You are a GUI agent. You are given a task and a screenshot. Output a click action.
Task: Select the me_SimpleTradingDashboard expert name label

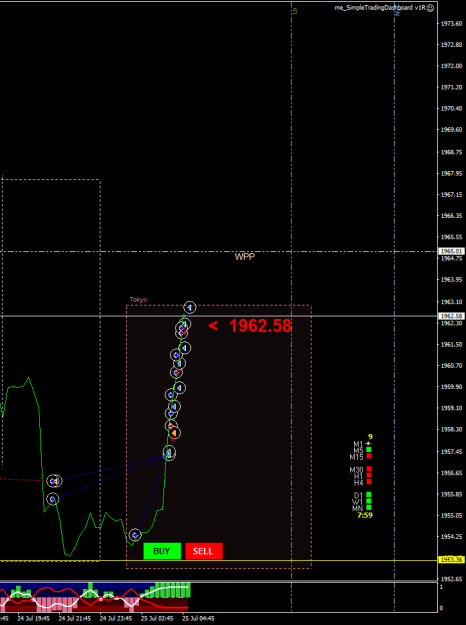click(x=380, y=8)
